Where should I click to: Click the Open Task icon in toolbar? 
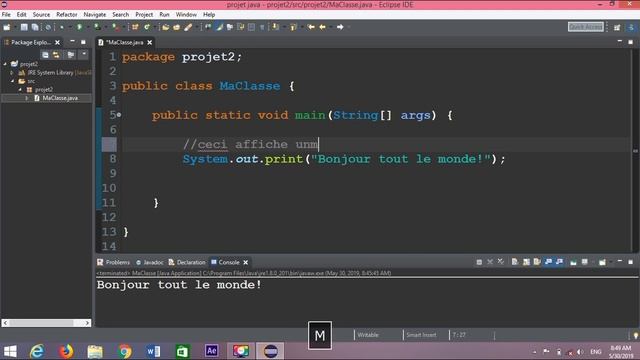[177, 27]
